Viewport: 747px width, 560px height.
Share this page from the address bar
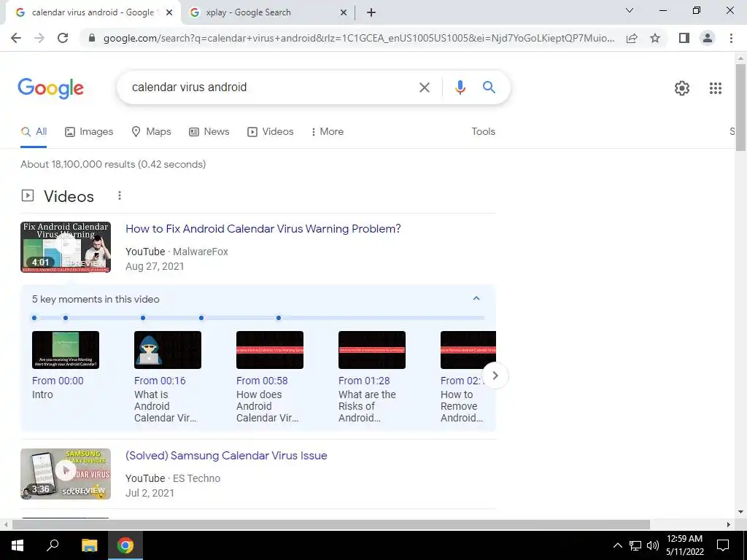(x=632, y=38)
